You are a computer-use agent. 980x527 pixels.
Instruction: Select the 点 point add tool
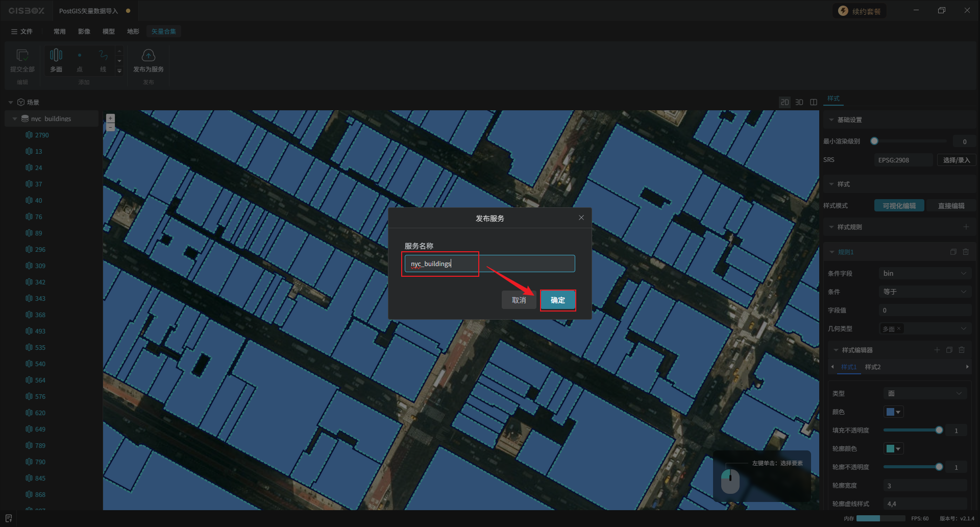(x=80, y=55)
